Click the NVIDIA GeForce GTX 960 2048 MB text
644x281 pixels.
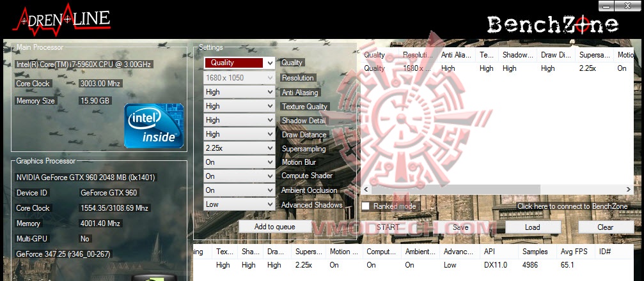pos(86,178)
